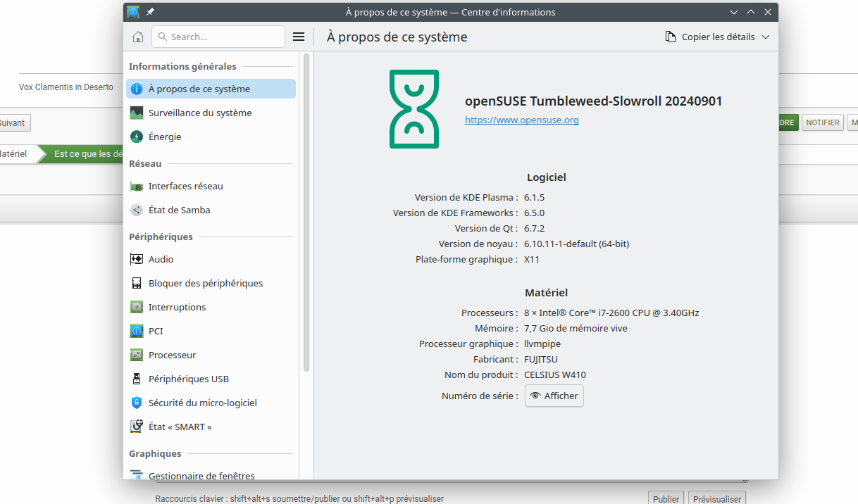Screen dimensions: 858x504
Task: Click the X11 graphics platform value
Action: (x=532, y=259)
